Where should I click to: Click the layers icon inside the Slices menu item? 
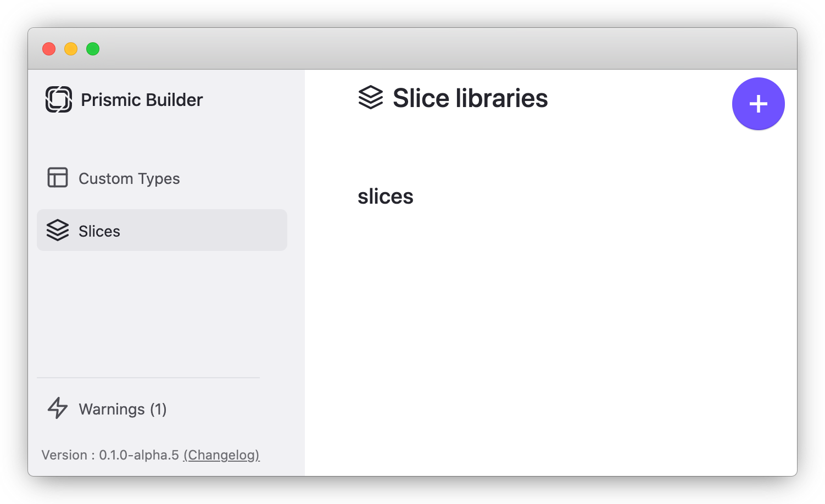[x=57, y=231]
